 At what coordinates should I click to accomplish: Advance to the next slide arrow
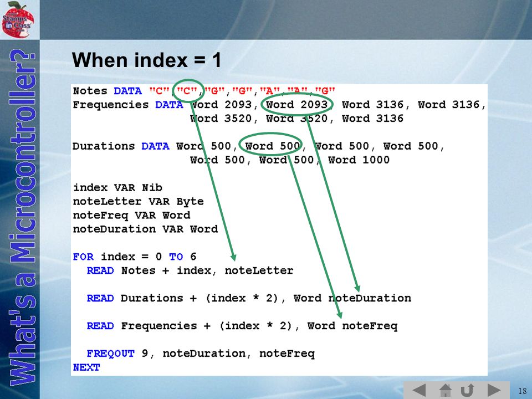click(x=494, y=390)
